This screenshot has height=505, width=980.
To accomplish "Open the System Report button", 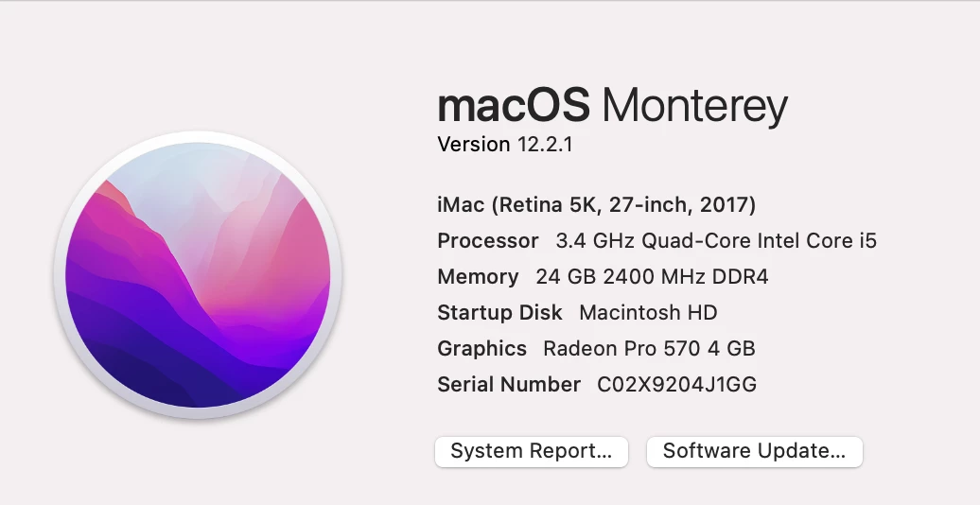I will coord(532,451).
